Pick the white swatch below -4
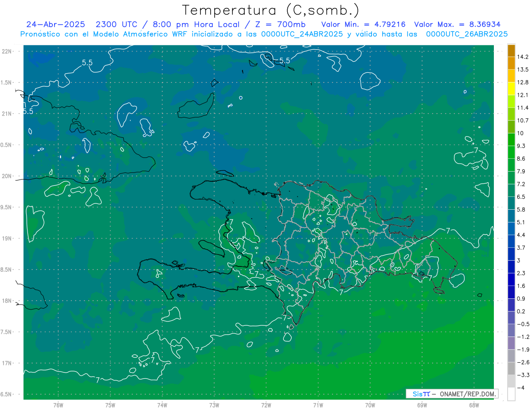532x411 pixels. pyautogui.click(x=511, y=394)
